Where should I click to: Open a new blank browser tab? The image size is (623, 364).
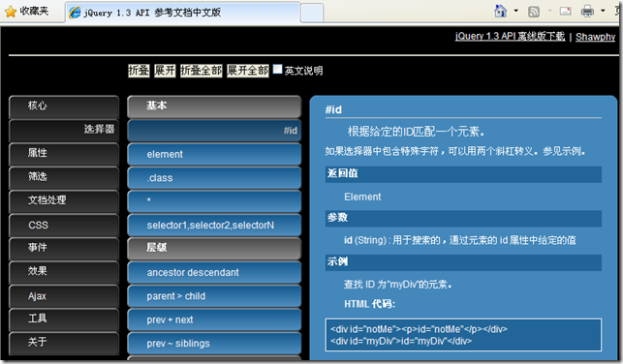click(312, 14)
